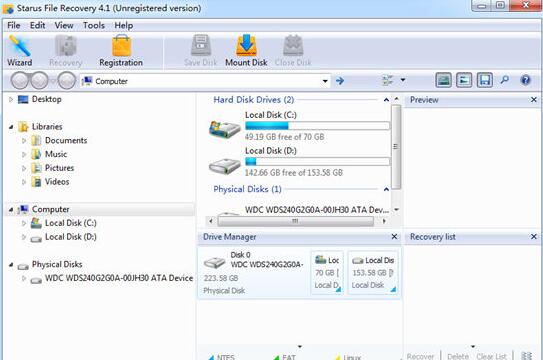
Task: Click the Recover button in Recovery list
Action: pyautogui.click(x=420, y=356)
